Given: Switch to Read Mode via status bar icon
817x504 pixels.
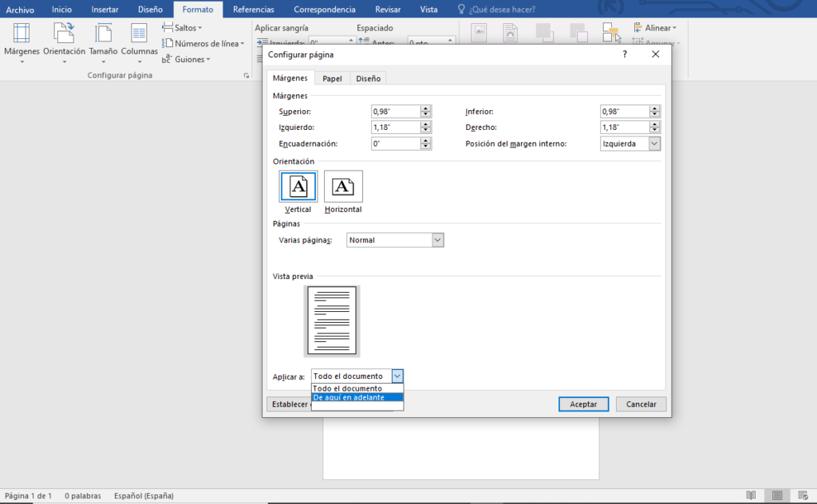Looking at the screenshot, I should (752, 495).
